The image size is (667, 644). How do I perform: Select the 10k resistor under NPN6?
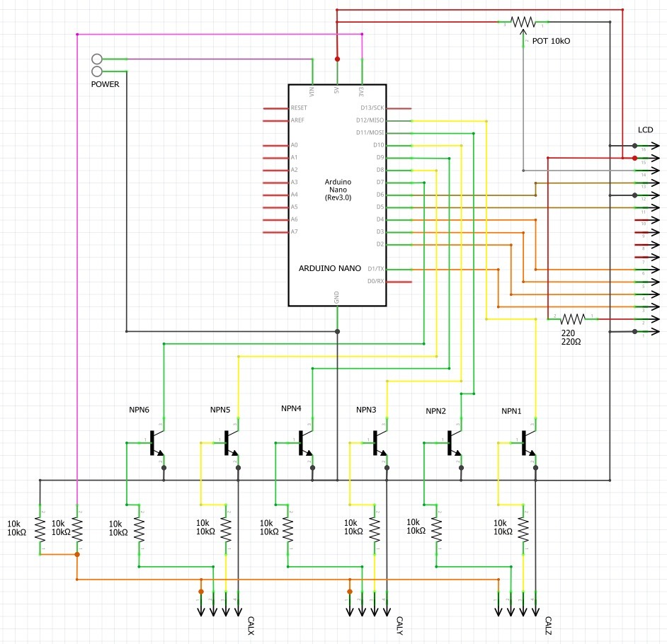pyautogui.click(x=139, y=529)
